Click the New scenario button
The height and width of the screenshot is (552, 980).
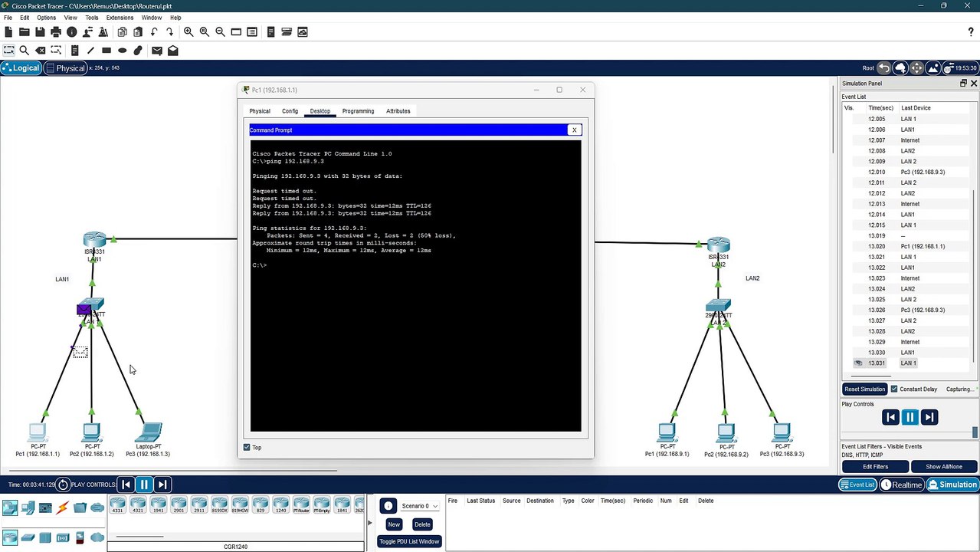tap(394, 524)
